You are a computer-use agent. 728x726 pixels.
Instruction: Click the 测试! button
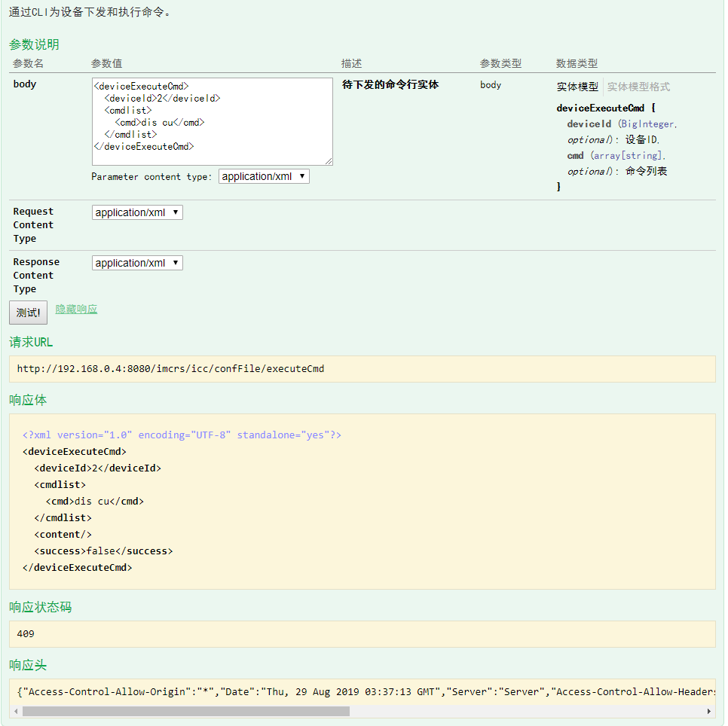[x=29, y=313]
